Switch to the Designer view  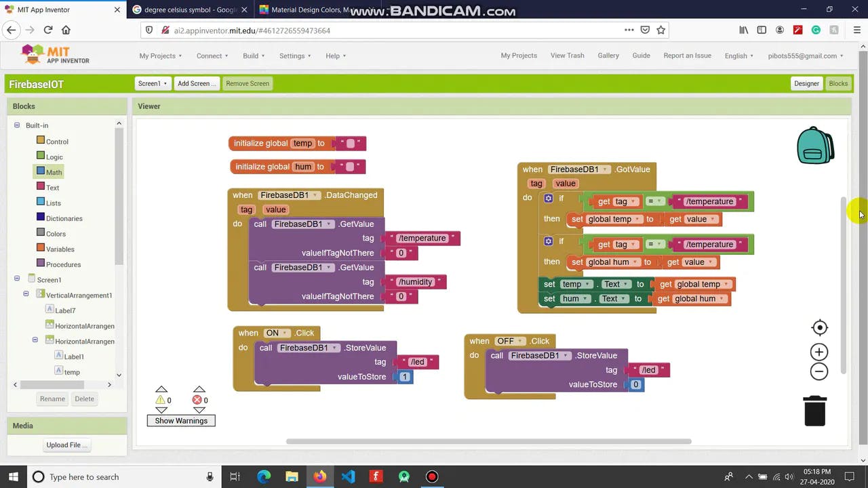pos(806,83)
